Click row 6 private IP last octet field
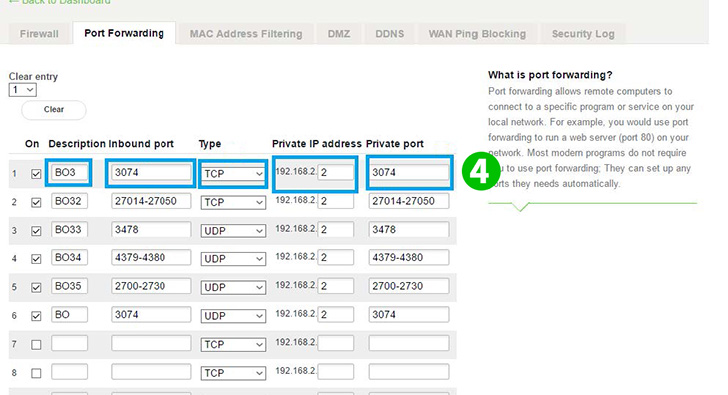 (x=336, y=314)
